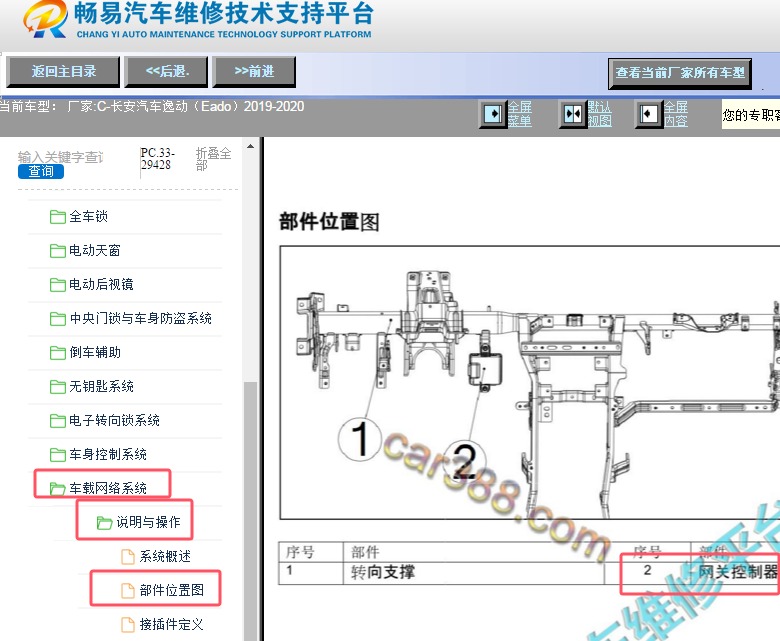Image resolution: width=780 pixels, height=641 pixels.
Task: Collapse the 说明与操作 subfolder
Action: pos(148,522)
